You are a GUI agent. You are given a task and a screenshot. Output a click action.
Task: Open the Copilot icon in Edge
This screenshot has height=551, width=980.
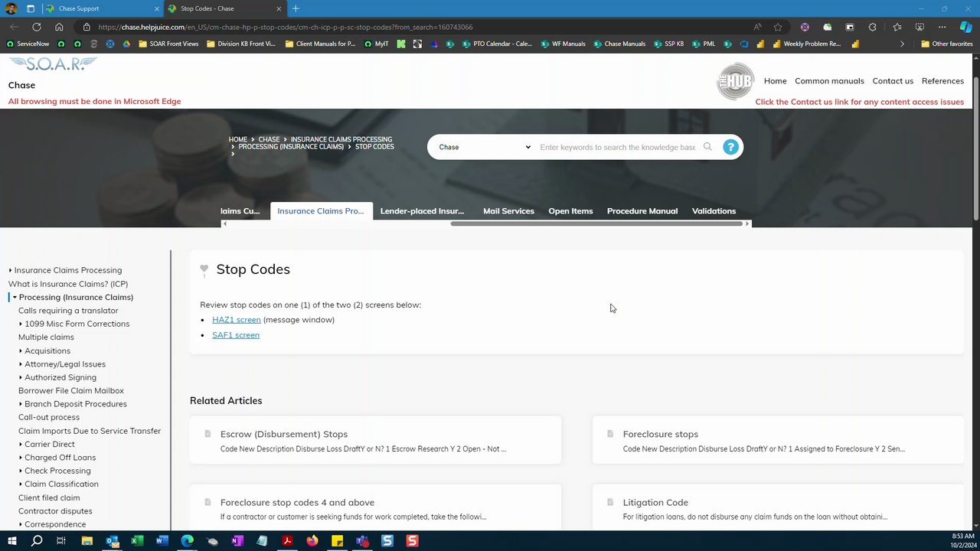click(x=965, y=27)
